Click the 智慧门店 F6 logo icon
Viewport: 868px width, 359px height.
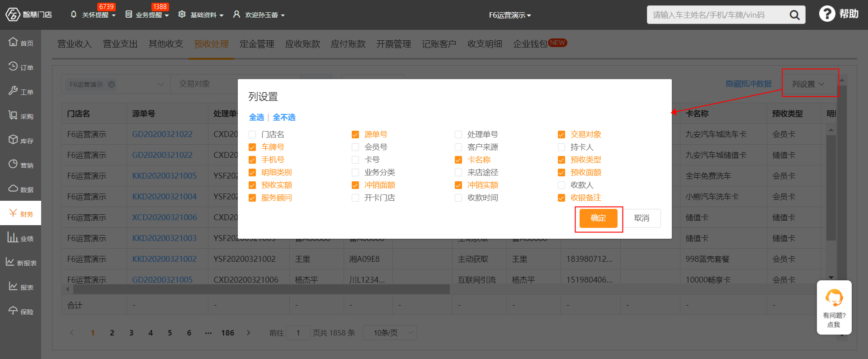13,14
